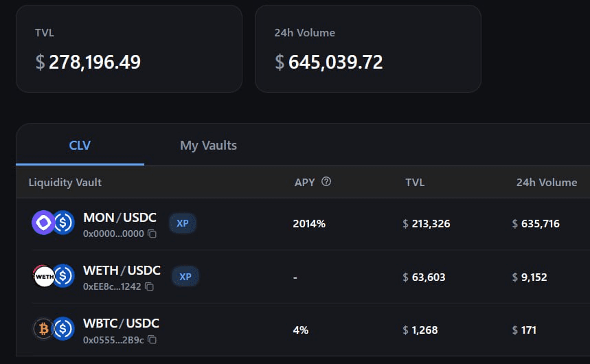Image resolution: width=590 pixels, height=364 pixels.
Task: Click the total TVL summary card
Action: pos(129,49)
